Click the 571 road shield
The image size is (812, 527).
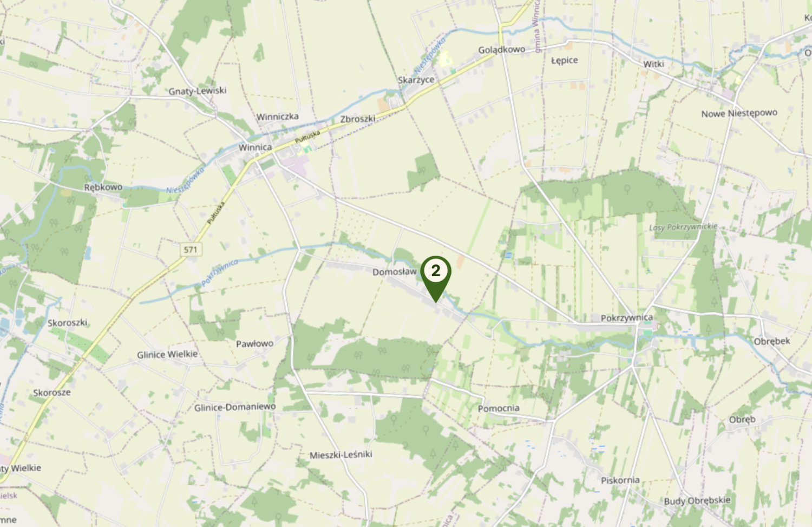191,250
